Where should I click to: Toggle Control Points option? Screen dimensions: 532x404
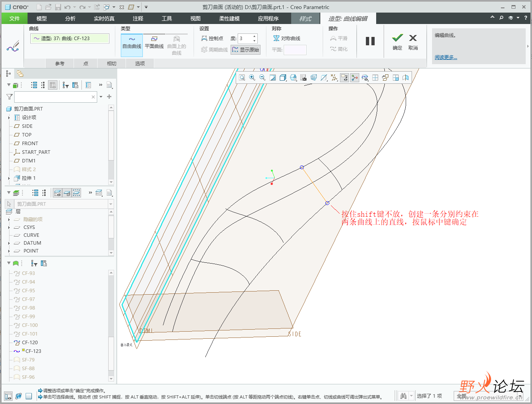tap(212, 38)
